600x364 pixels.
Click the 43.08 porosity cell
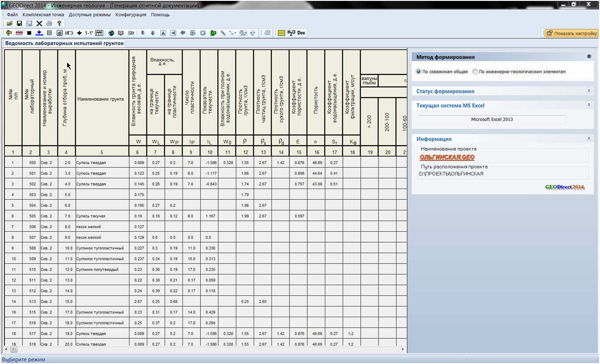(x=316, y=184)
